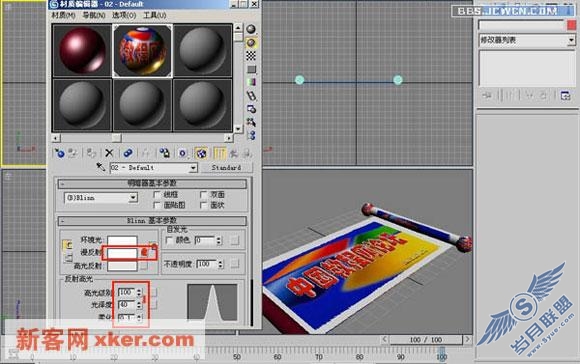Pick material from object with eyedropper
This screenshot has height=364, width=580.
[x=101, y=167]
